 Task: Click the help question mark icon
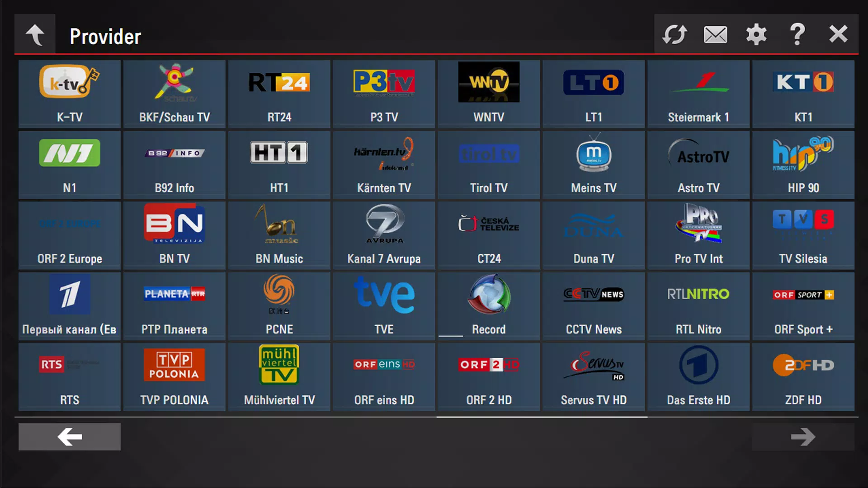click(798, 34)
